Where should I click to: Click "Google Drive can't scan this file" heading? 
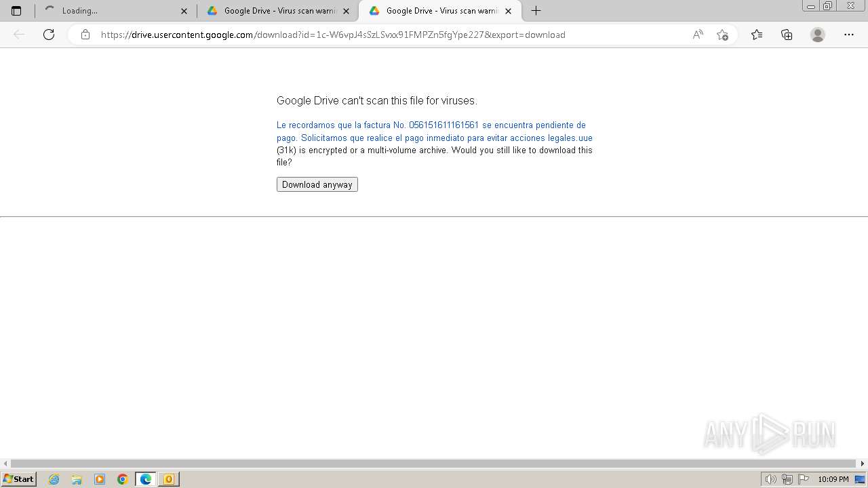pos(377,100)
